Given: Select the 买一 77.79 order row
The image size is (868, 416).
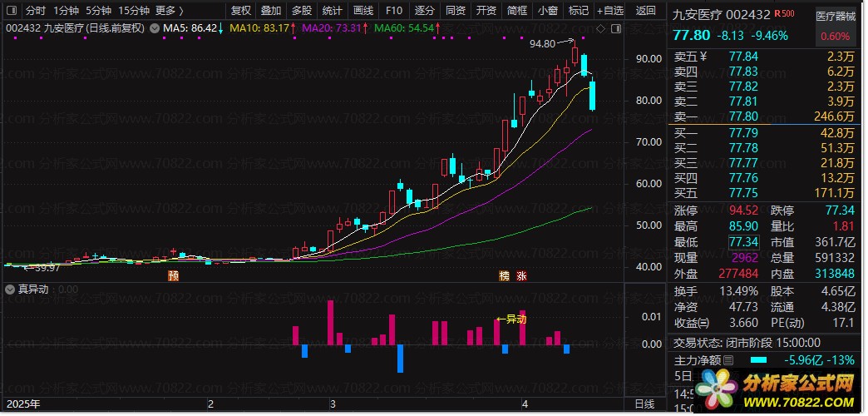Looking at the screenshot, I should point(764,133).
